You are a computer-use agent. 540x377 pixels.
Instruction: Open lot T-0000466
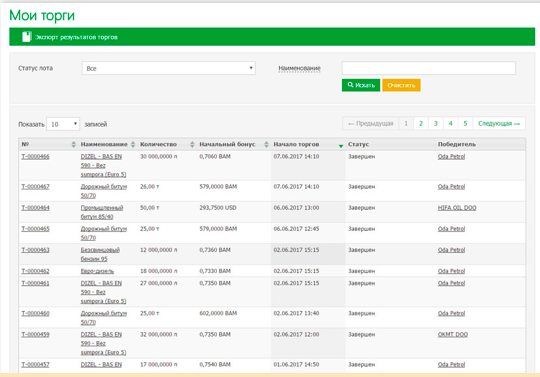coord(35,157)
